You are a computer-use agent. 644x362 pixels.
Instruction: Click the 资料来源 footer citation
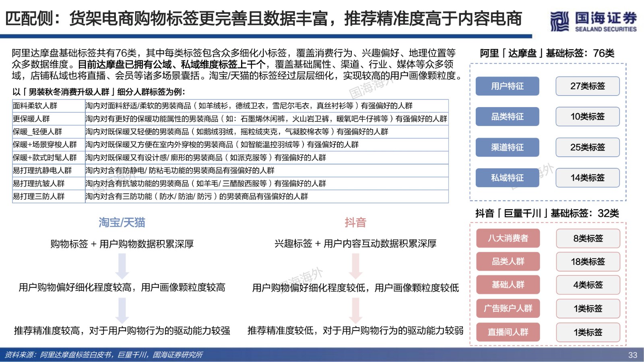[x=103, y=355]
